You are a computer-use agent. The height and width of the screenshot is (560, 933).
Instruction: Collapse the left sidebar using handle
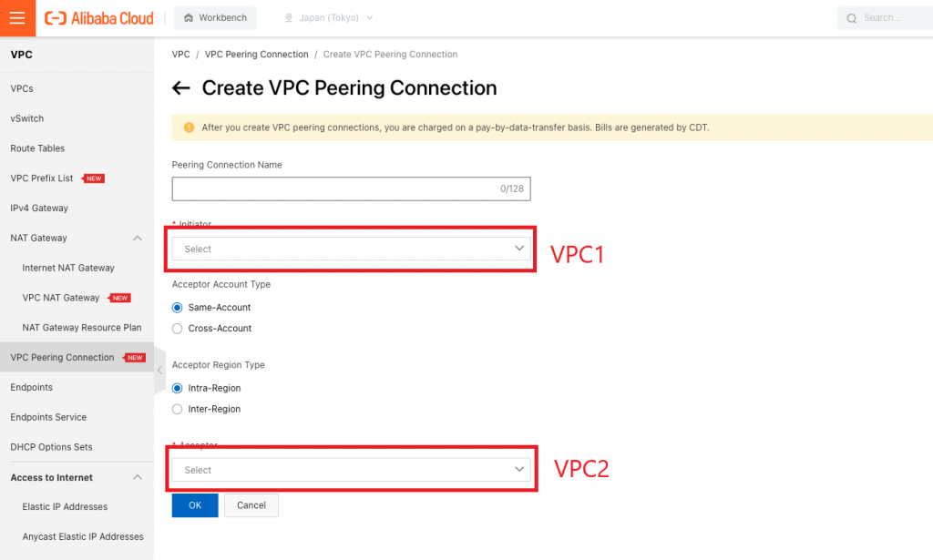click(159, 370)
